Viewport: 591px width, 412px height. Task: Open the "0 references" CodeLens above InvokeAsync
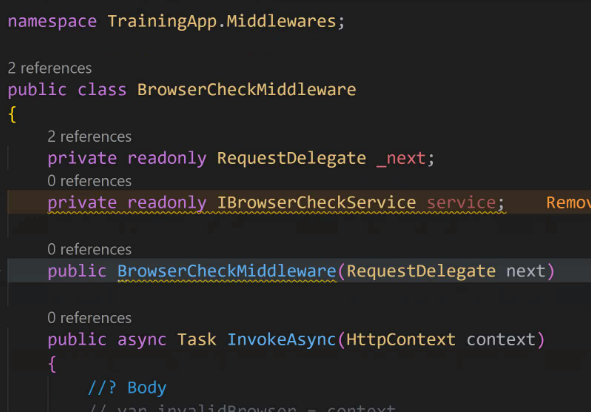(90, 318)
